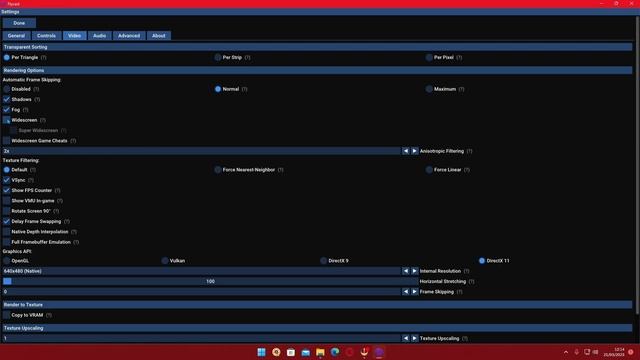
Task: Set automatic frame skipping to Maximum
Action: (429, 89)
